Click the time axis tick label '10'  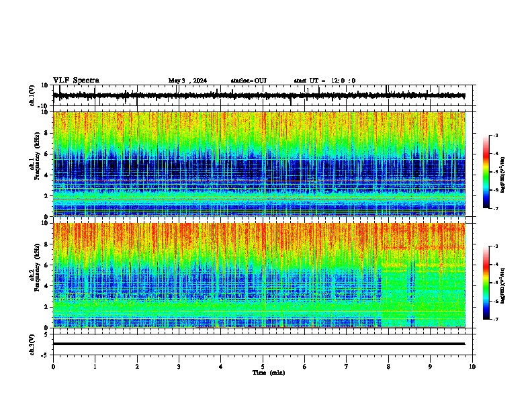(x=472, y=367)
